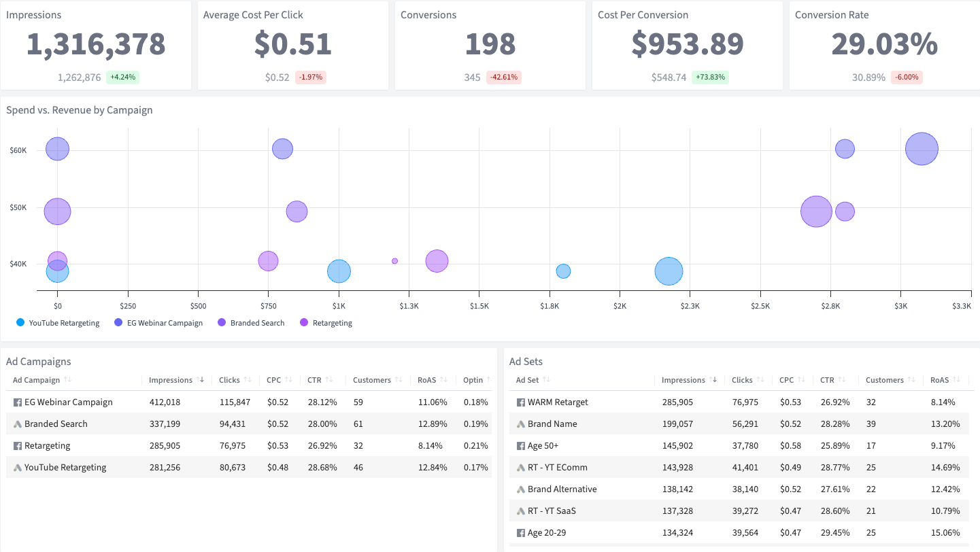Screen dimensions: 980x552
Task: Open the EG Webinar Campaign row name
Action: coord(69,402)
